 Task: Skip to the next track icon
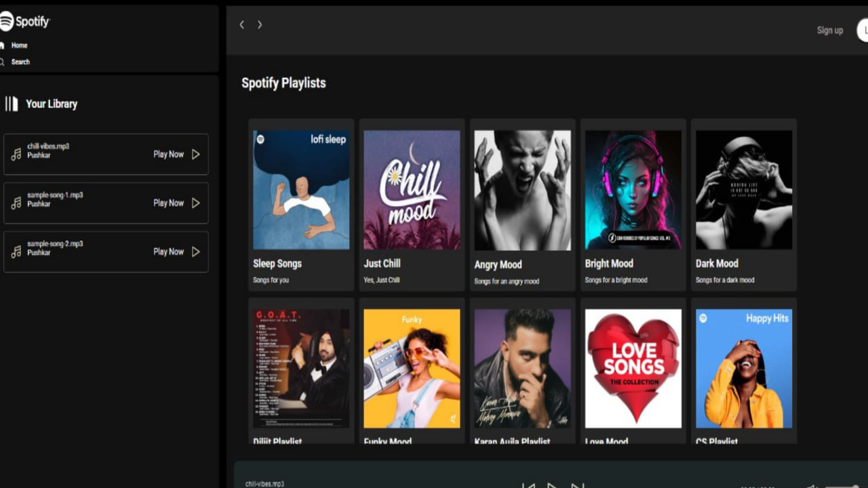pos(576,485)
